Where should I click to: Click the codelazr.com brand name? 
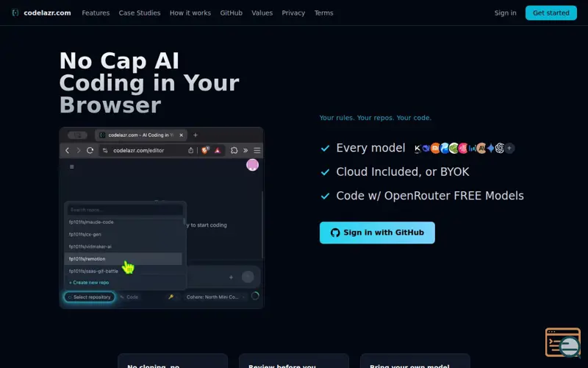pyautogui.click(x=47, y=13)
